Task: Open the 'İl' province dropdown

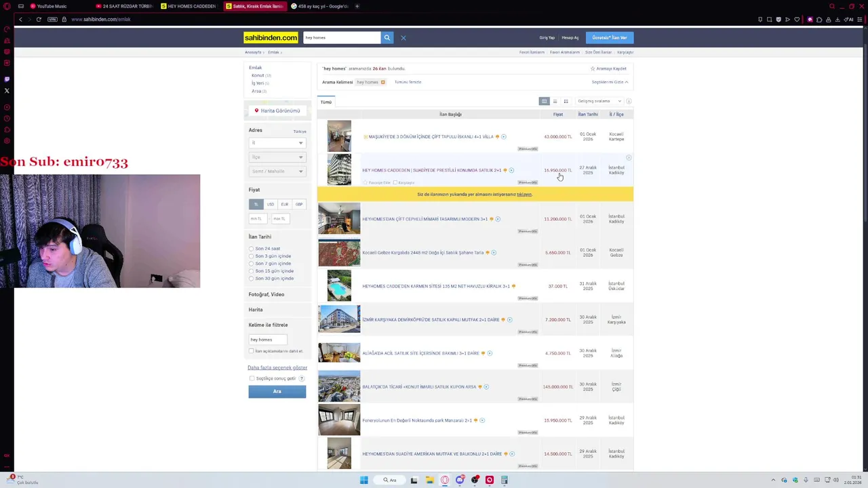Action: pos(277,143)
